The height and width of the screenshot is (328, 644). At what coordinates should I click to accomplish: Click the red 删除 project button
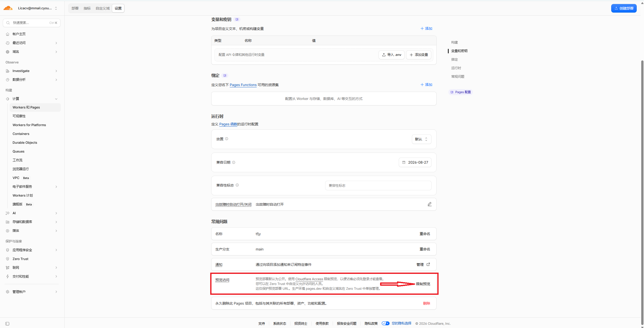pyautogui.click(x=426, y=303)
